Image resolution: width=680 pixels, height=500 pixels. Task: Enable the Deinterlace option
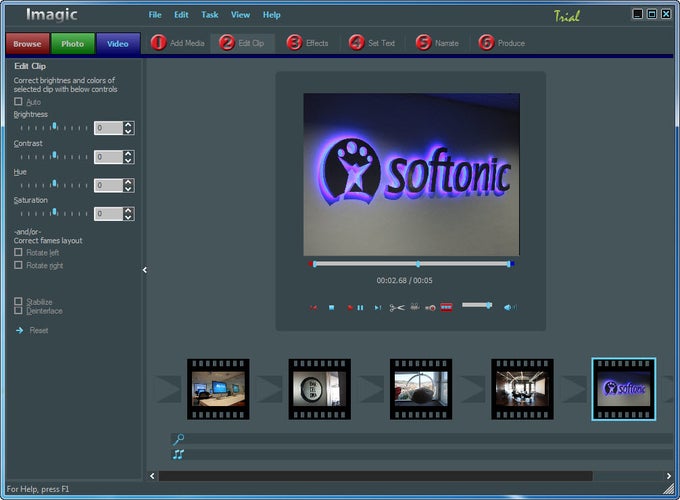[x=18, y=310]
